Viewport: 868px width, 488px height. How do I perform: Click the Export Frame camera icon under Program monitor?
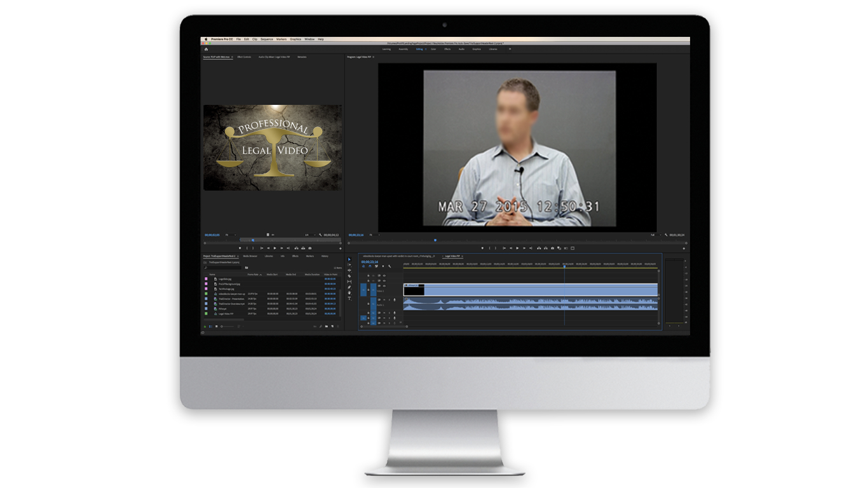coord(552,248)
